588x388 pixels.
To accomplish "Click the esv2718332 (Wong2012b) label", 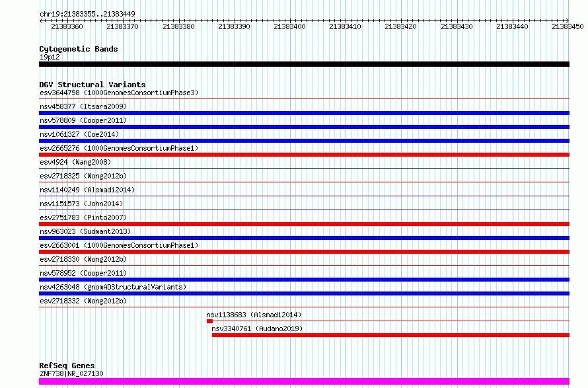I will point(83,301).
